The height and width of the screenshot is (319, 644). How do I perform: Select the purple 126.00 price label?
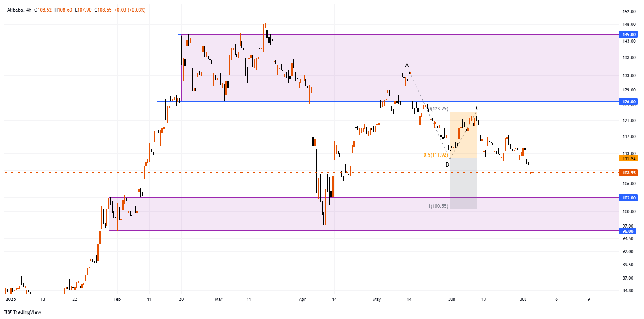[628, 102]
